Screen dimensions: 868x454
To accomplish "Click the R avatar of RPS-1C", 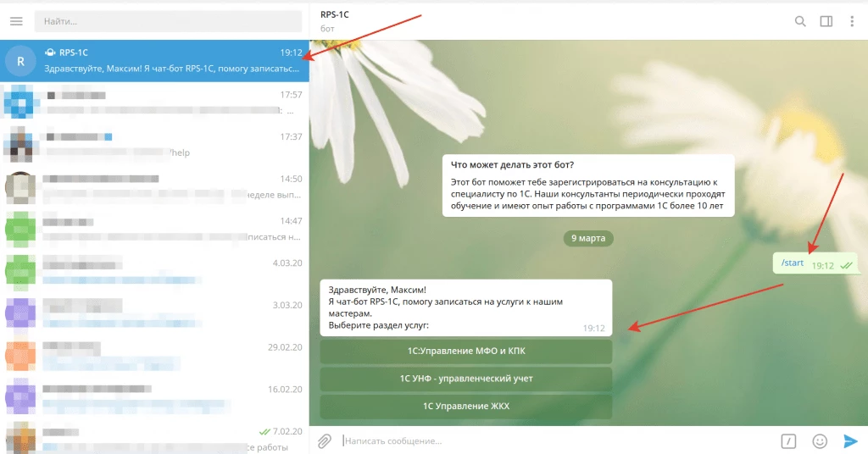I will pos(20,61).
